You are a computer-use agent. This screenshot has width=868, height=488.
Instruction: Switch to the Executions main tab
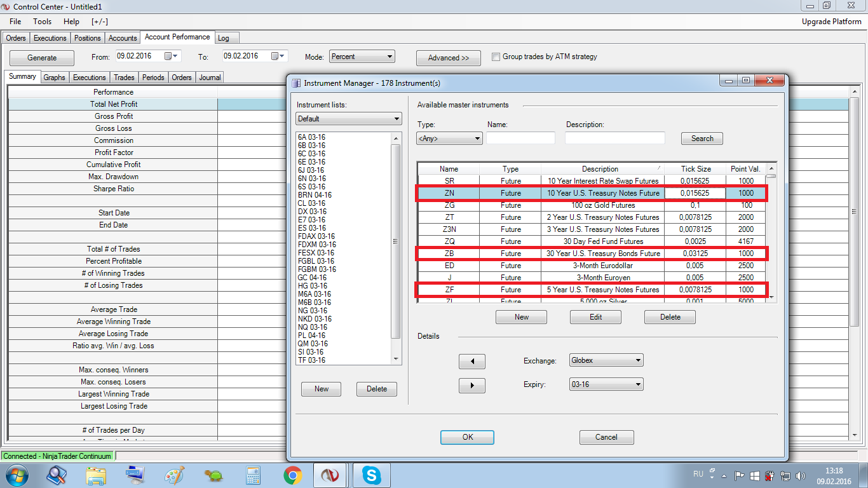pyautogui.click(x=50, y=38)
